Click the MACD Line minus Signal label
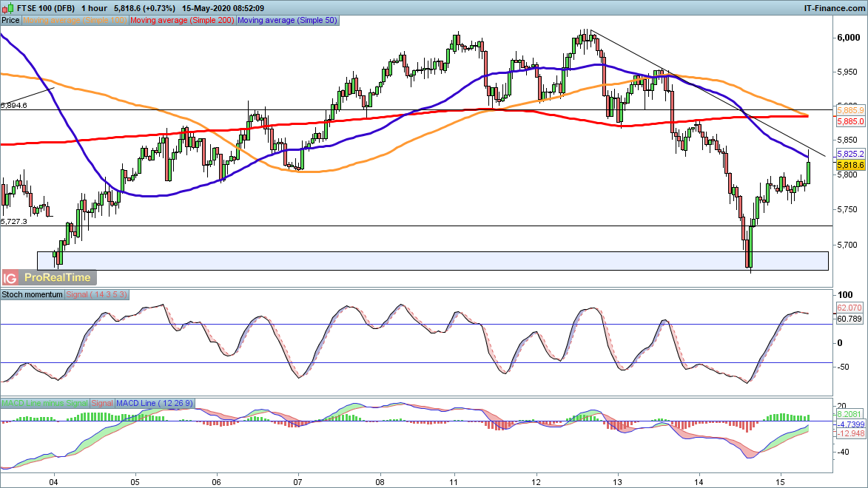Screen dimensions: 868x488 (x=45, y=404)
